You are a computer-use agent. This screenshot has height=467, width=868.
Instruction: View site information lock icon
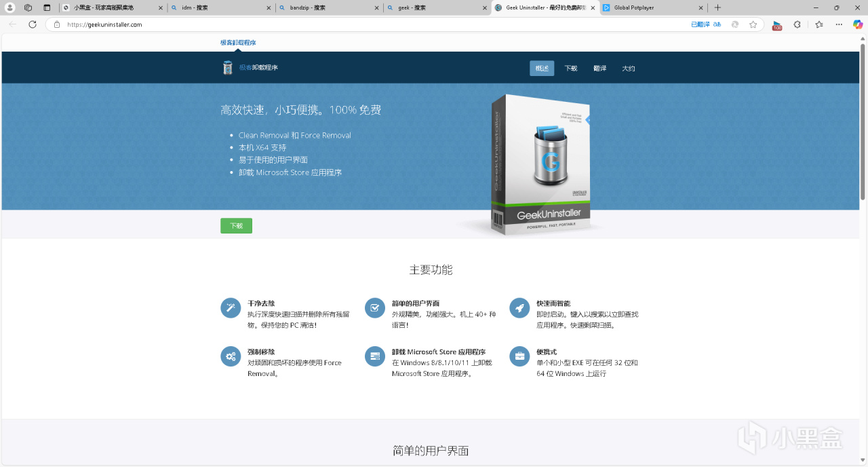(57, 24)
